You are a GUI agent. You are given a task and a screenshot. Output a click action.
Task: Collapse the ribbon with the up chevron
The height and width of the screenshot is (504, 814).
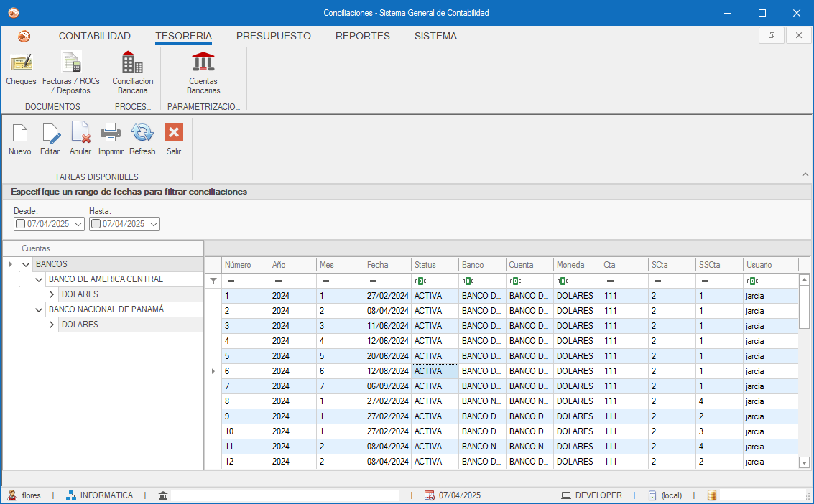pos(805,174)
